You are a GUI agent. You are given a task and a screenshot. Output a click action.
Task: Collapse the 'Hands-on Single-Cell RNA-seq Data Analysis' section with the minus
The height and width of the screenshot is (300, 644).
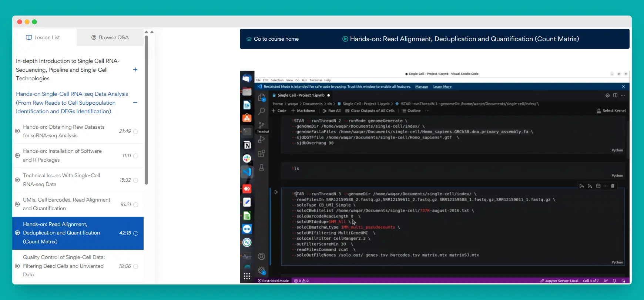pyautogui.click(x=135, y=102)
